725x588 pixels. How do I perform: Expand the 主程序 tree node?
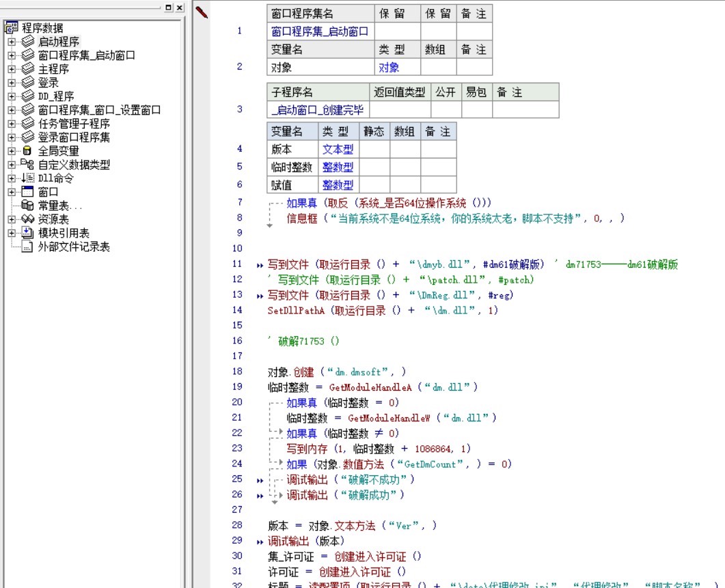(12, 69)
